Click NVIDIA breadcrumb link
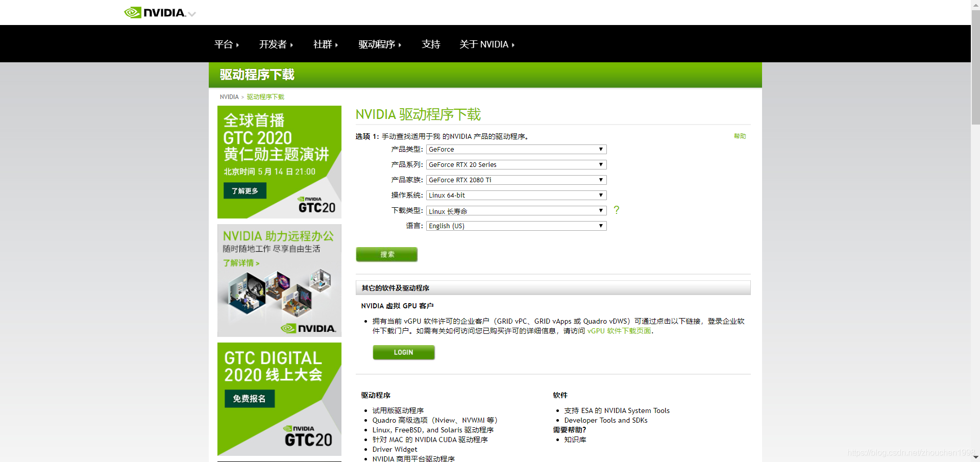 click(x=229, y=97)
